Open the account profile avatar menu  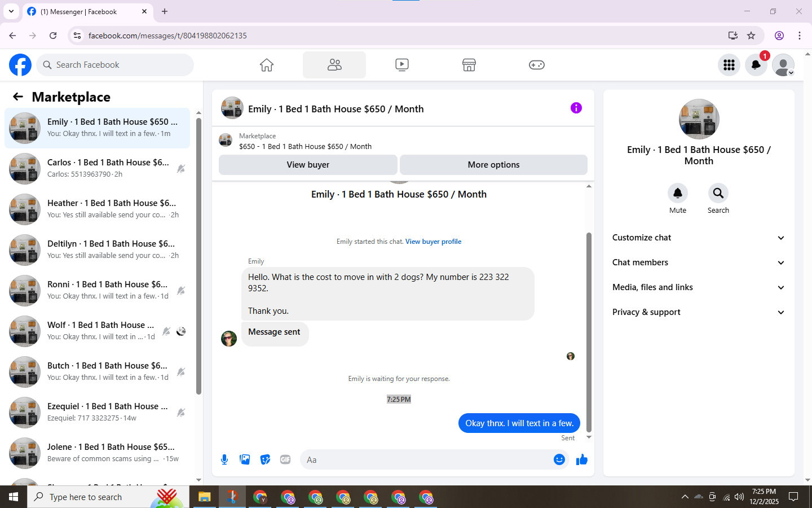(783, 65)
